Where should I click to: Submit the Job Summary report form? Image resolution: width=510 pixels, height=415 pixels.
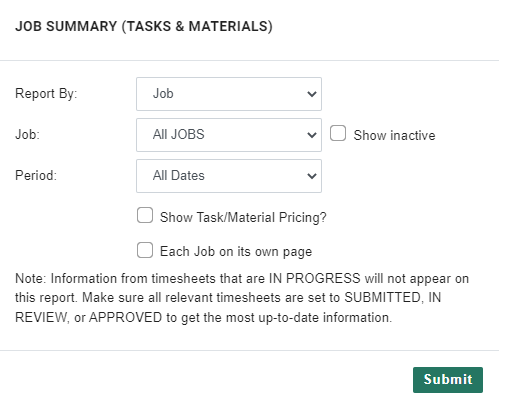(448, 380)
